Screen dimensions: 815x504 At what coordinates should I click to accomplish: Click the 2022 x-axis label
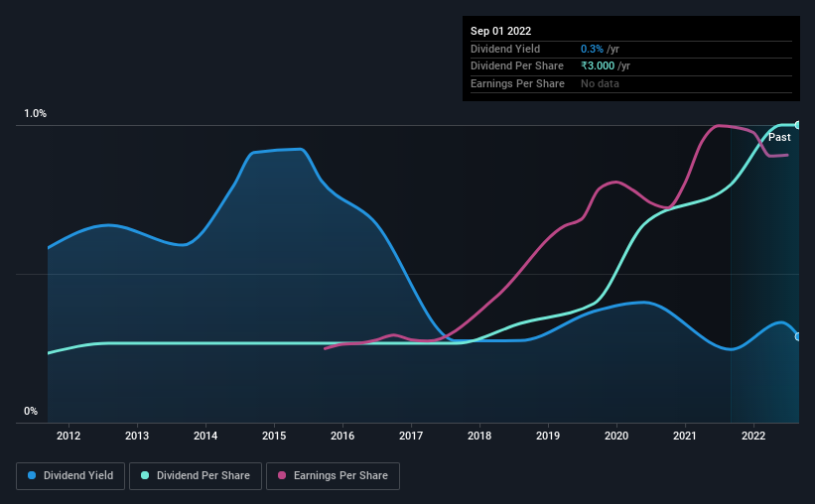(x=753, y=436)
